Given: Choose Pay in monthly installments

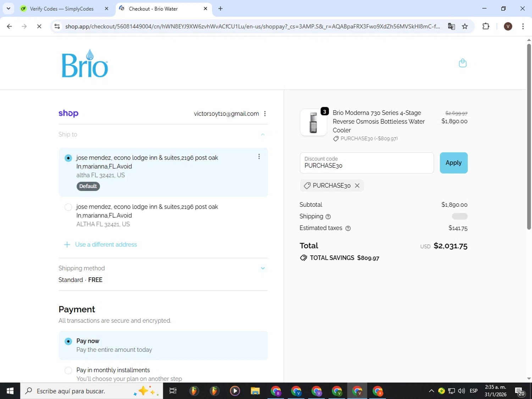Looking at the screenshot, I should (x=68, y=370).
